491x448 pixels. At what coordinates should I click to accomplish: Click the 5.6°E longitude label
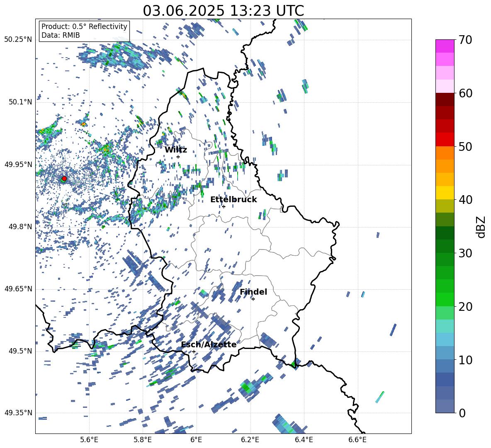[x=89, y=440]
